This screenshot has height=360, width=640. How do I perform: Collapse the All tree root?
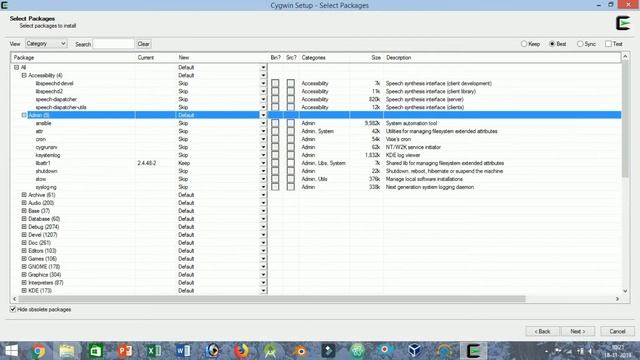coord(17,67)
